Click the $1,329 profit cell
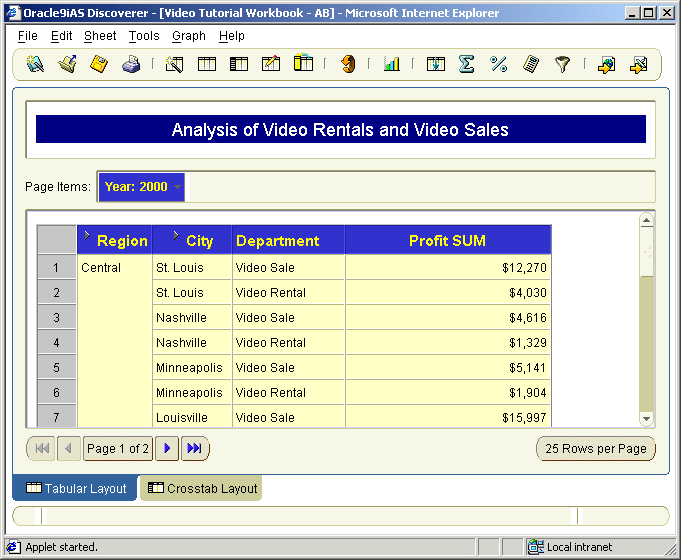This screenshot has height=560, width=681. 448,343
